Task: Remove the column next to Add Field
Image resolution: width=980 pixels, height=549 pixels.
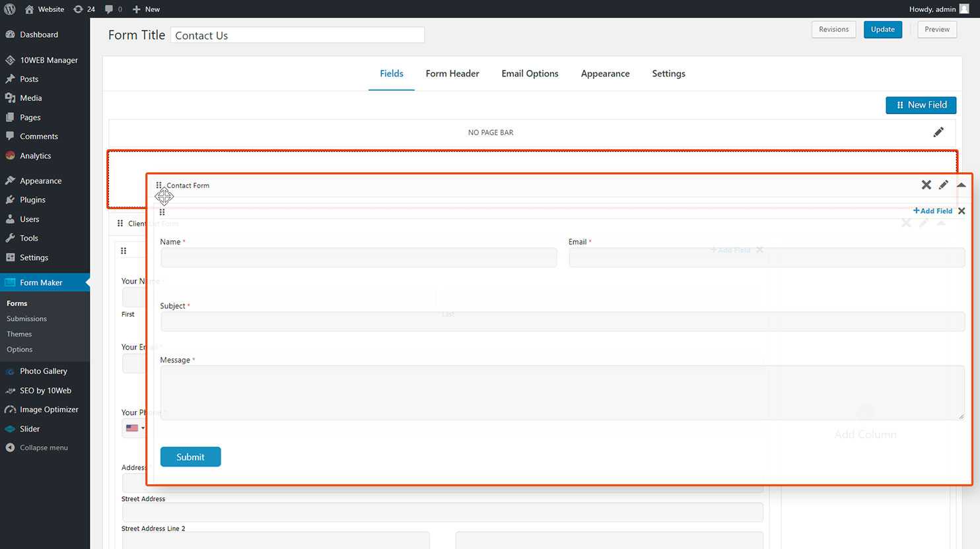Action: [962, 211]
